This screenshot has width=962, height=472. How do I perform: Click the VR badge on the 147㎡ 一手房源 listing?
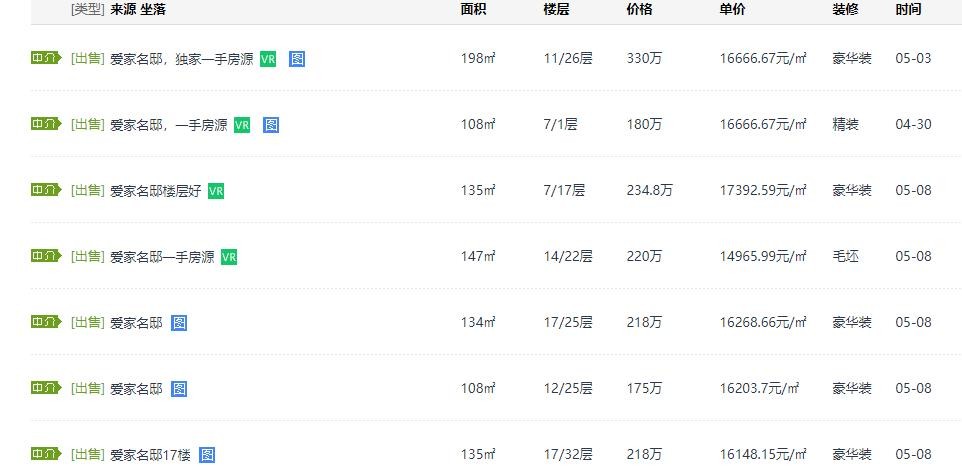point(229,257)
